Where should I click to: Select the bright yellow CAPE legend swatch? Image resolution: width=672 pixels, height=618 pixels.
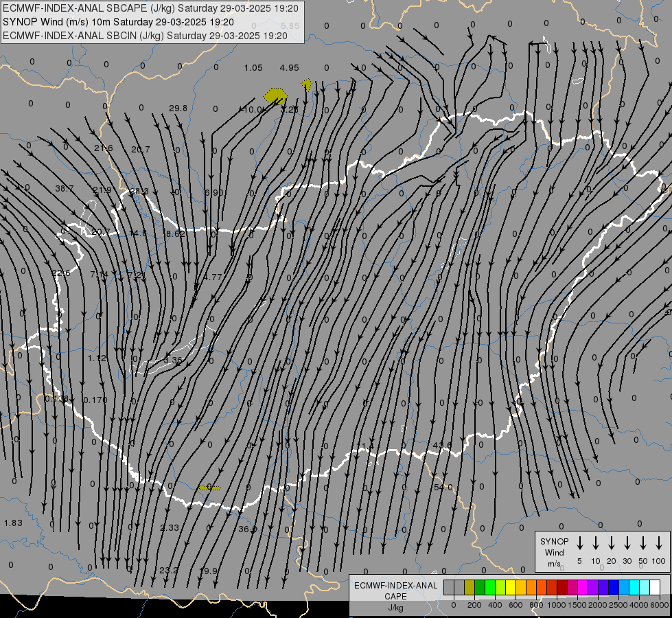511,588
